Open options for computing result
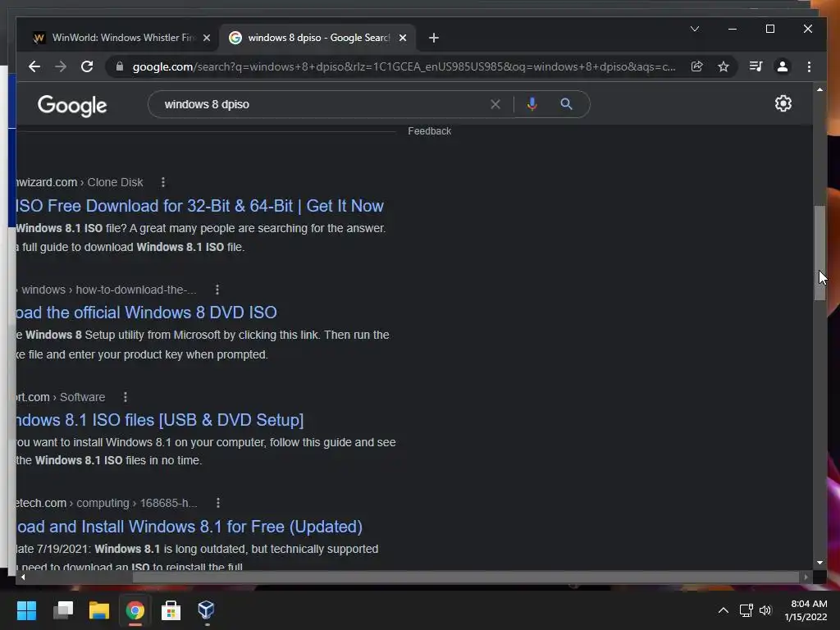Image resolution: width=840 pixels, height=630 pixels. tap(217, 503)
